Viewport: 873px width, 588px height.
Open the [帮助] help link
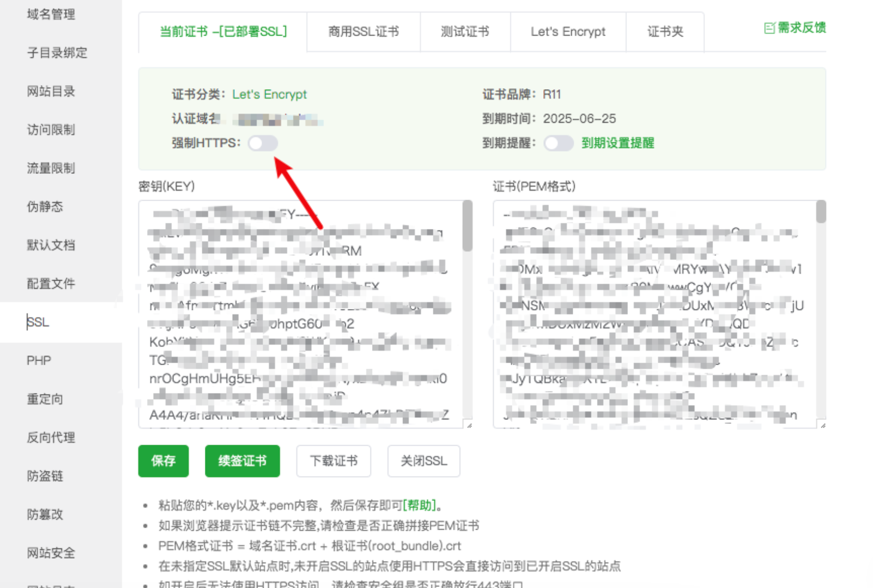click(419, 505)
